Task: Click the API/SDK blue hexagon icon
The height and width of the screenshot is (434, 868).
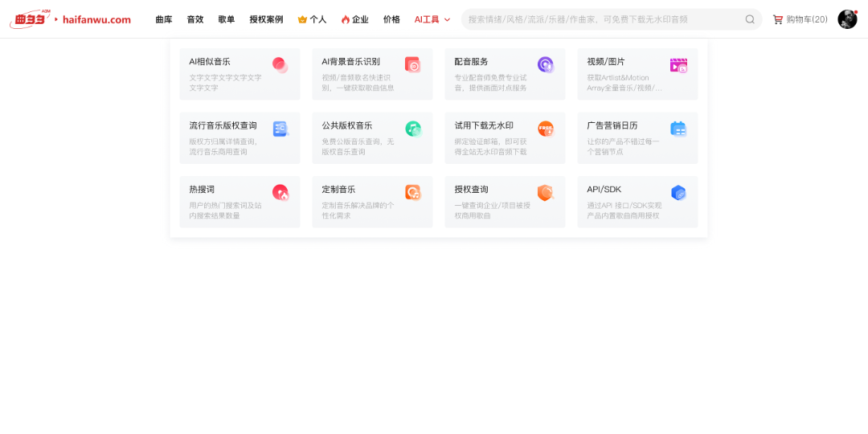Action: pos(678,192)
